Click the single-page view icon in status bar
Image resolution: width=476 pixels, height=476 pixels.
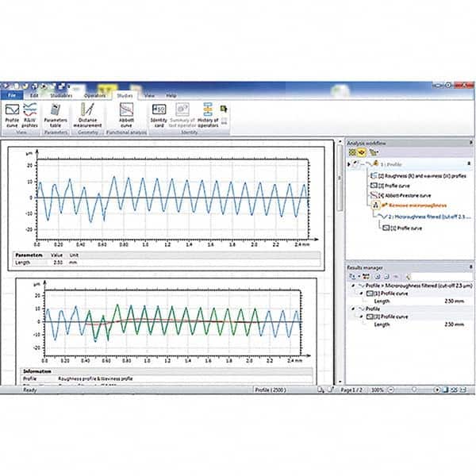click(445, 390)
